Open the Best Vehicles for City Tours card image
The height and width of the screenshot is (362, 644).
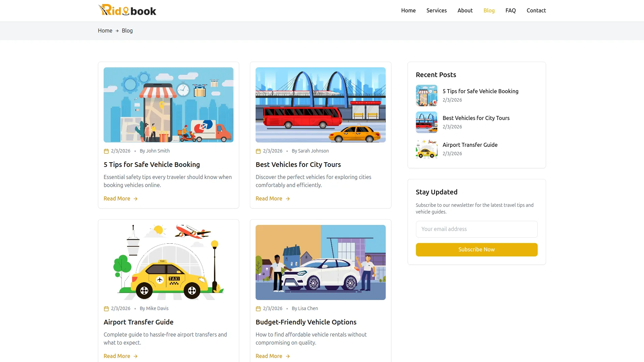(x=320, y=105)
